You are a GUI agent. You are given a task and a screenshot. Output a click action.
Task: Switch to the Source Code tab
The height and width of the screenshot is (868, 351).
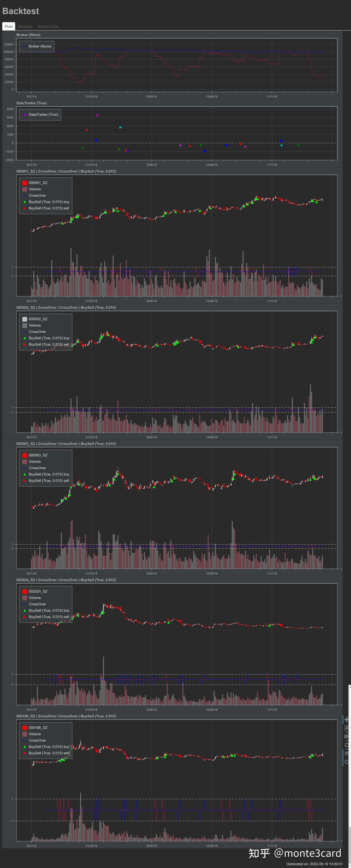pyautogui.click(x=48, y=27)
